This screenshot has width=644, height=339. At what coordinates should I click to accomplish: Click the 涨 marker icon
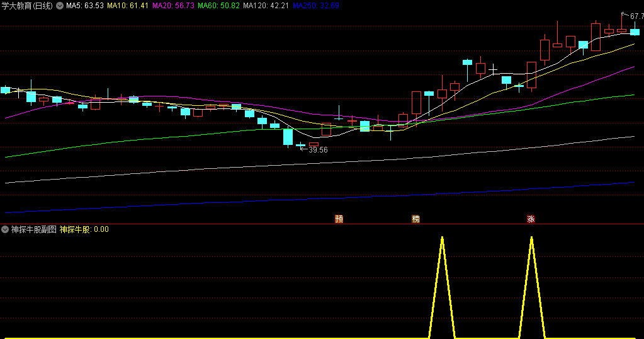point(531,219)
